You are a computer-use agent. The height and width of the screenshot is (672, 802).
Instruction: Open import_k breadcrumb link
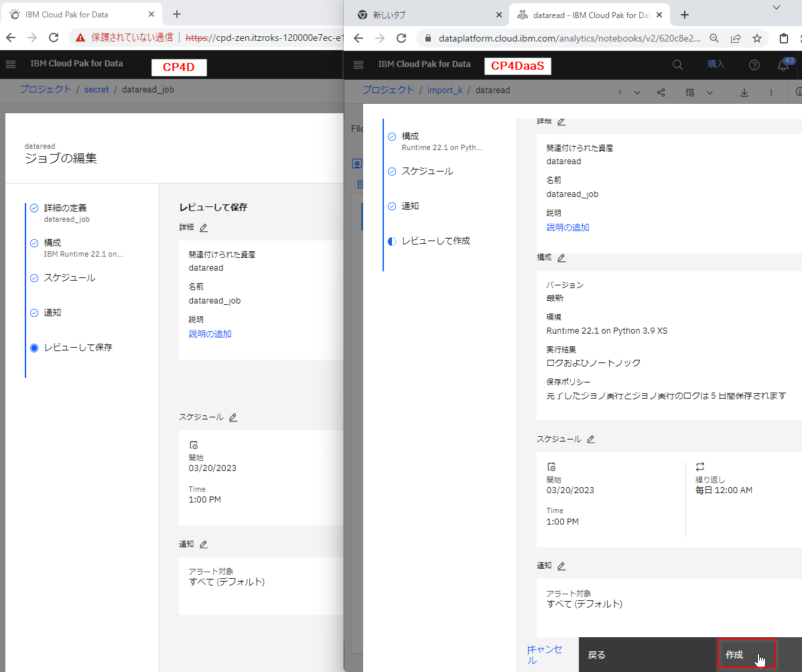[445, 90]
